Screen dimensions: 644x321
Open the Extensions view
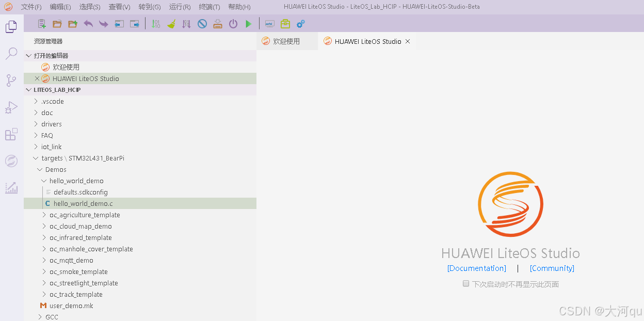pos(11,134)
